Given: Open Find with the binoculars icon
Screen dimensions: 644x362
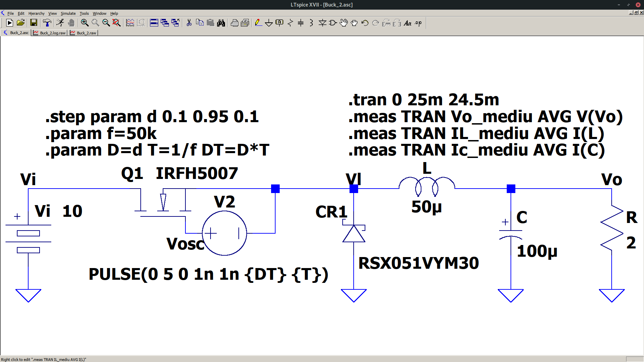Looking at the screenshot, I should (x=221, y=23).
